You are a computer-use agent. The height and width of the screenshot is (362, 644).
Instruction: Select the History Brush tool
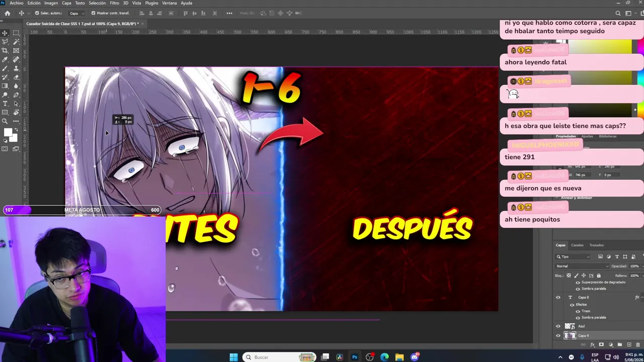tap(5, 77)
